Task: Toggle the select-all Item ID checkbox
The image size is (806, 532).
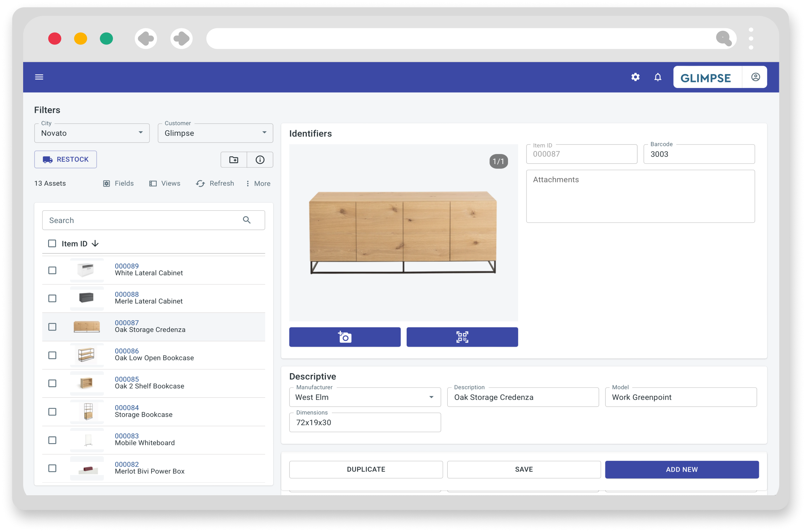Action: coord(52,243)
